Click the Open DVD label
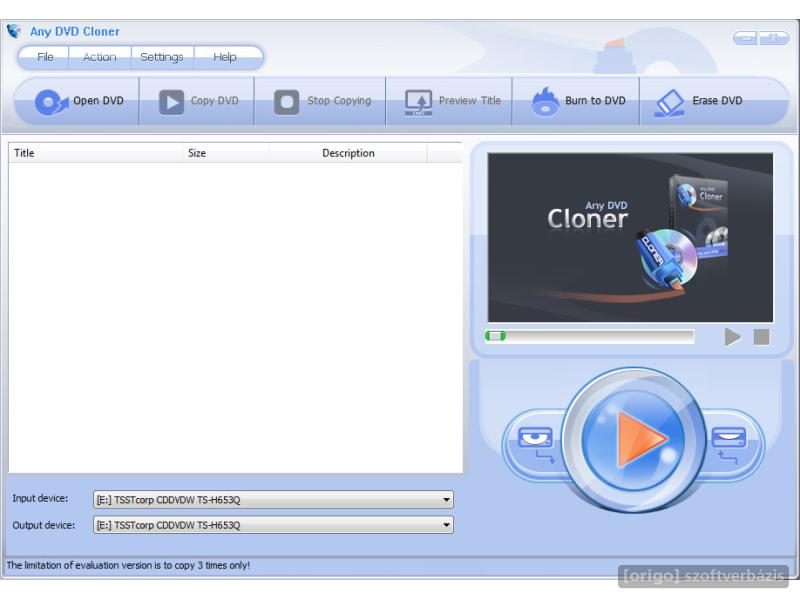Image resolution: width=800 pixels, height=600 pixels. coord(98,101)
